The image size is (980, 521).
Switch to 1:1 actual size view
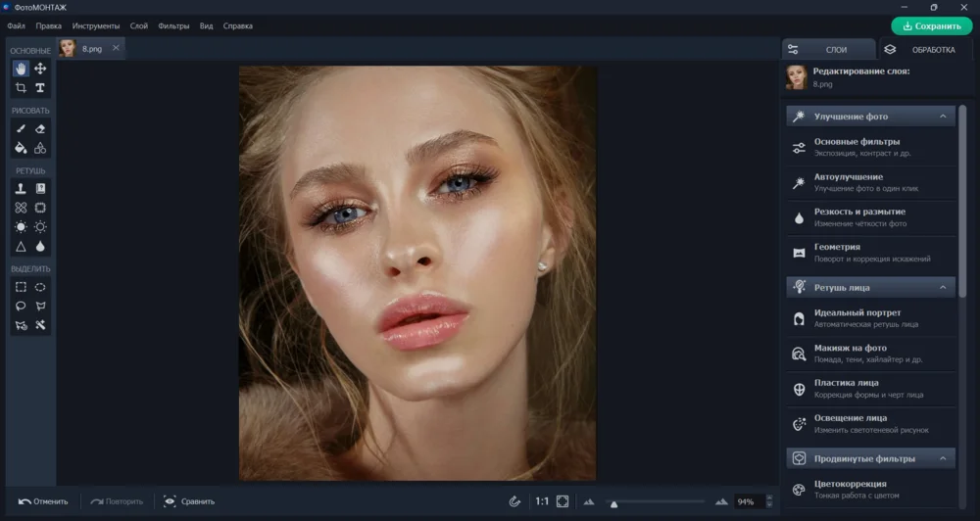(x=541, y=501)
